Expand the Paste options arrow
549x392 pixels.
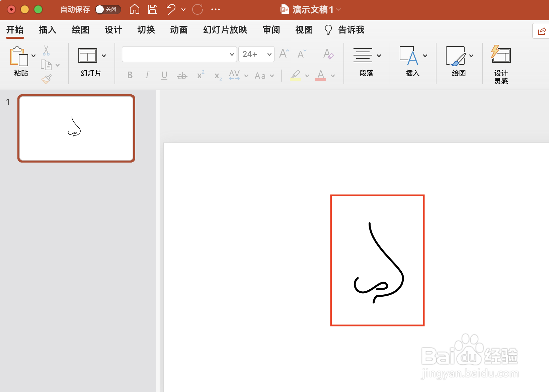pos(33,56)
